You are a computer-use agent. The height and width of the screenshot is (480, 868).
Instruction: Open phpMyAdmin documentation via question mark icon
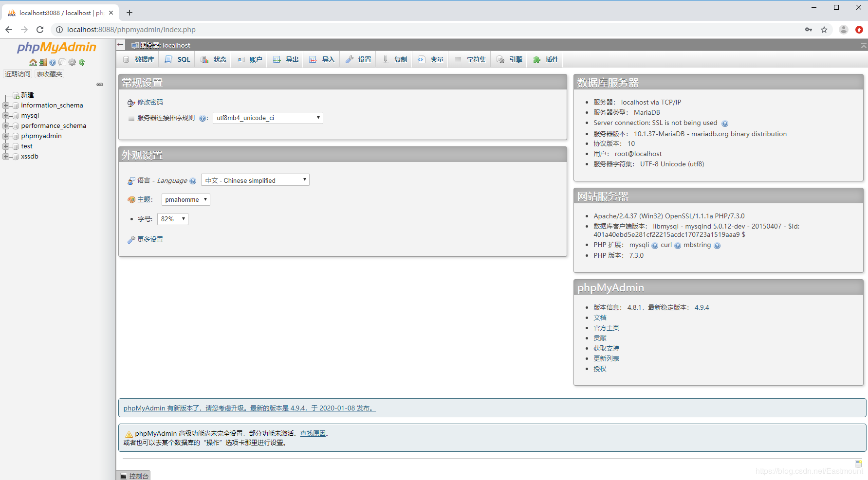coord(52,62)
